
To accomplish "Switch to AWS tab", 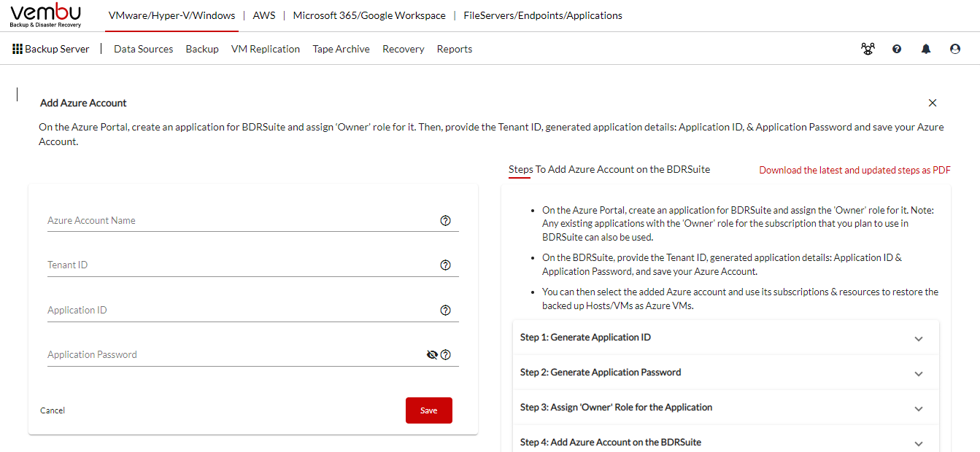I will (x=264, y=15).
